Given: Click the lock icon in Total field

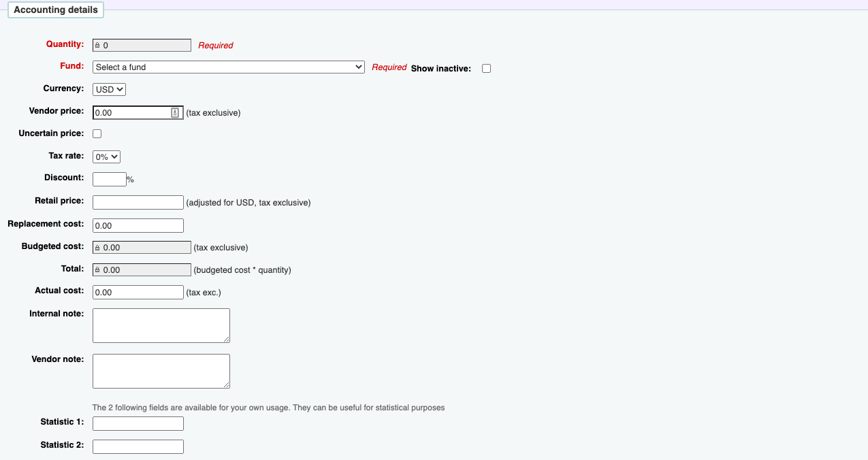Looking at the screenshot, I should 97,270.
